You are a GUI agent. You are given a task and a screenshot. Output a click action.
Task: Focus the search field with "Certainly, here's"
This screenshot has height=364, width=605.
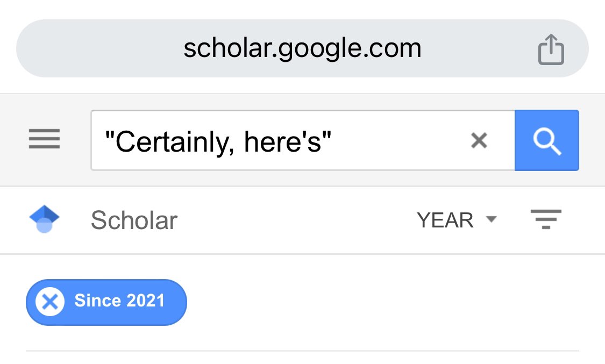click(x=280, y=141)
